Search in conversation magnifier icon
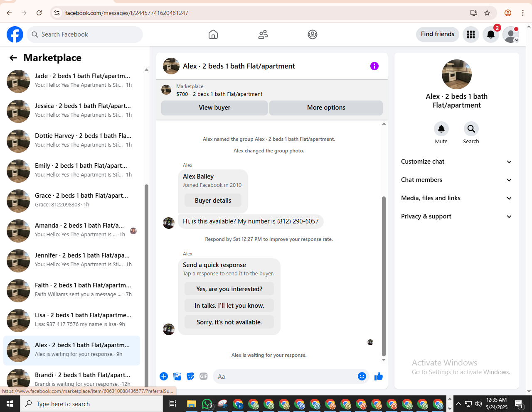This screenshot has height=412, width=532. [x=471, y=129]
